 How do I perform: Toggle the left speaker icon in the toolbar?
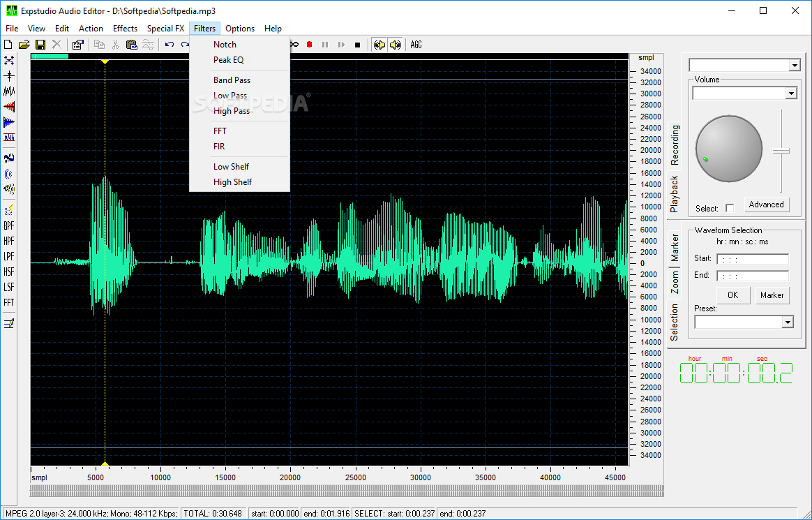click(379, 45)
